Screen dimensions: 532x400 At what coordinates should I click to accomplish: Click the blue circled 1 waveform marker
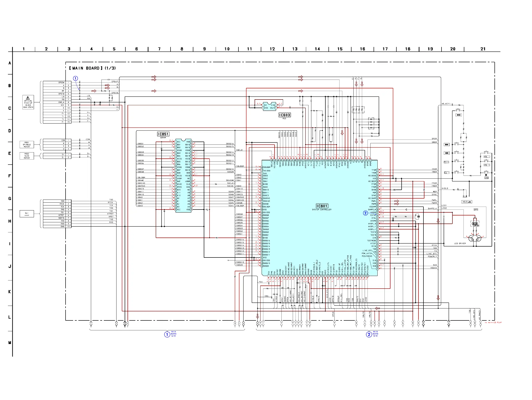coord(76,78)
